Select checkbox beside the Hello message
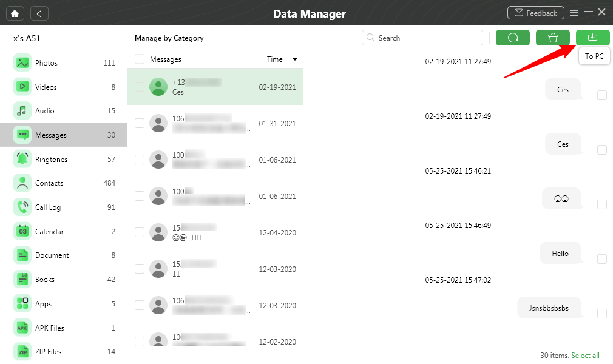The image size is (613, 364). pos(602,259)
